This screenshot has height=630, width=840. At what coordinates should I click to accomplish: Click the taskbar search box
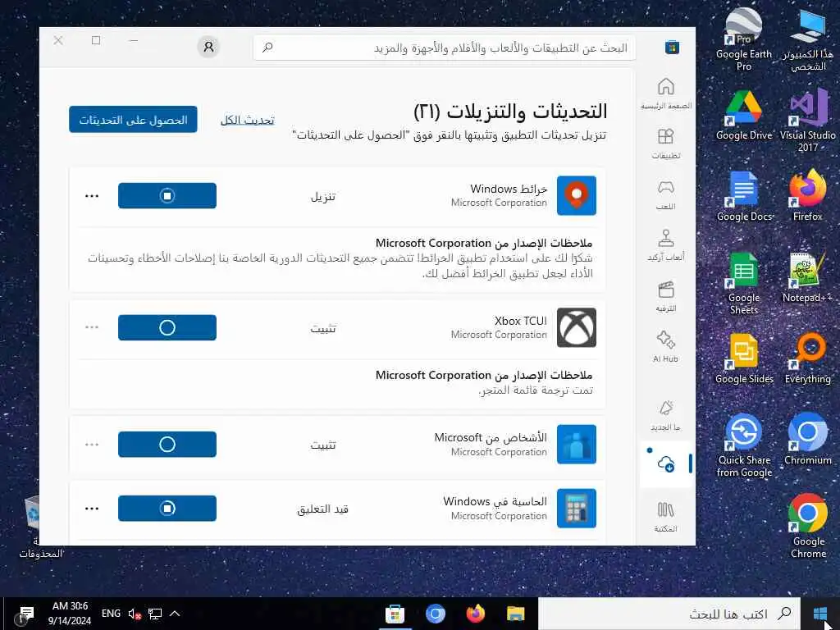(x=669, y=614)
